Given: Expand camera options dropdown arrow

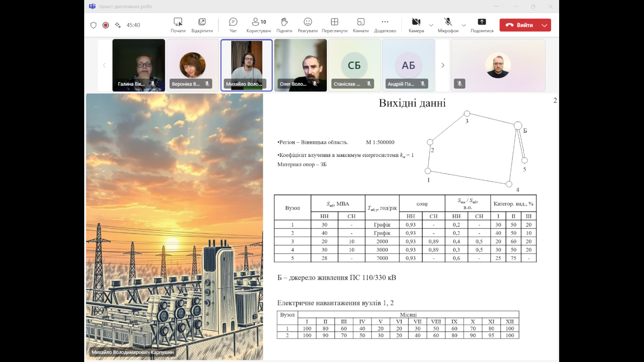Looking at the screenshot, I should click(x=431, y=25).
